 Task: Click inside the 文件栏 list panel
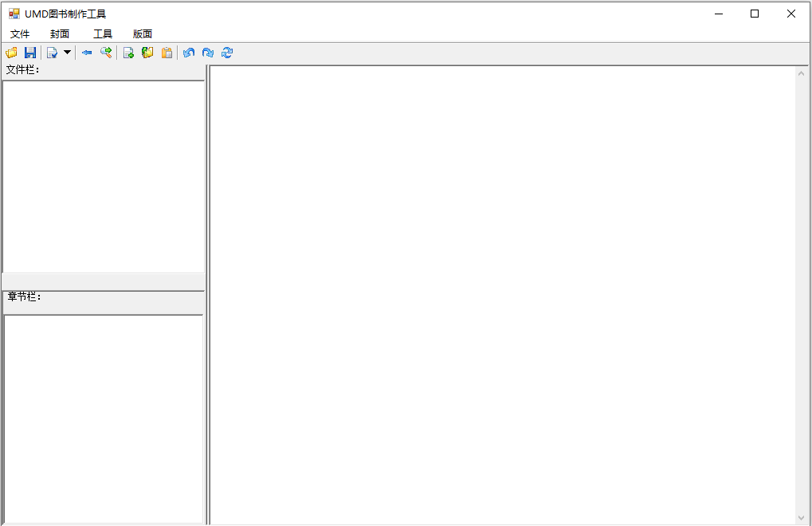(x=102, y=175)
